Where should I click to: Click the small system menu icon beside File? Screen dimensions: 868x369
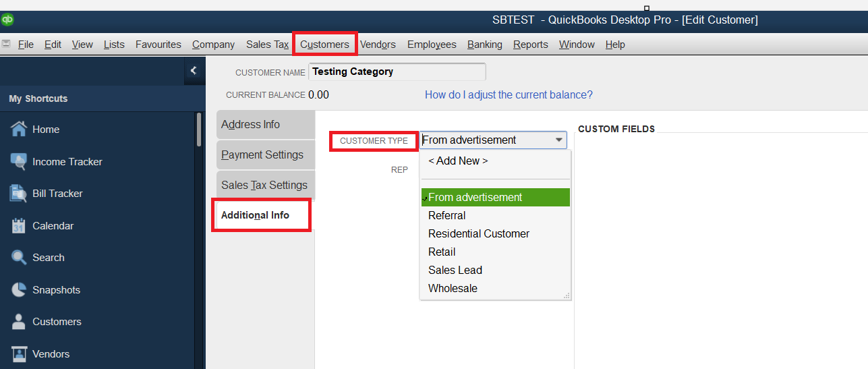(6, 44)
